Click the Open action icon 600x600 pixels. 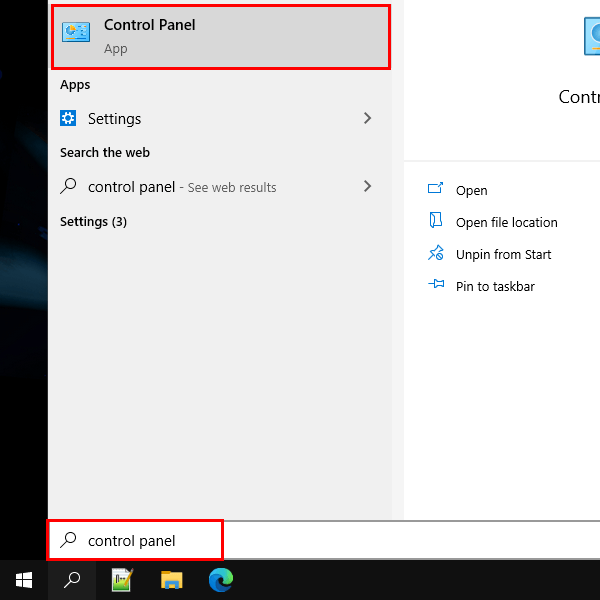[435, 188]
